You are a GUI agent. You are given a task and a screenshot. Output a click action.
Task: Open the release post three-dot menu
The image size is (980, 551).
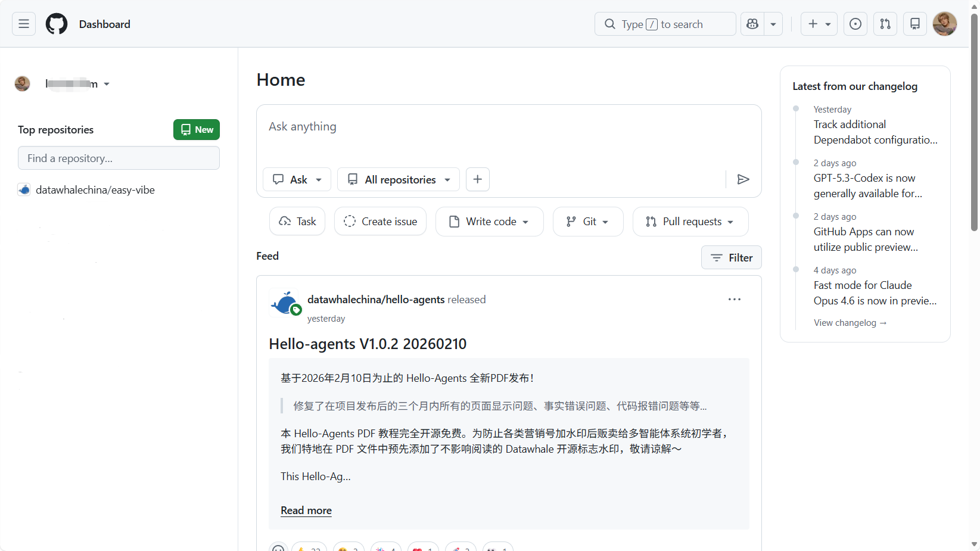click(734, 299)
